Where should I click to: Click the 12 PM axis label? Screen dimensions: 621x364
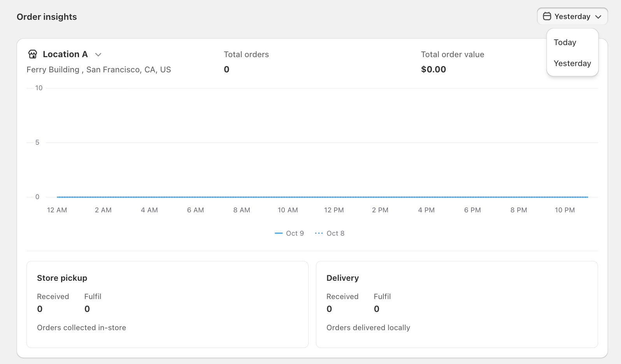click(x=334, y=210)
